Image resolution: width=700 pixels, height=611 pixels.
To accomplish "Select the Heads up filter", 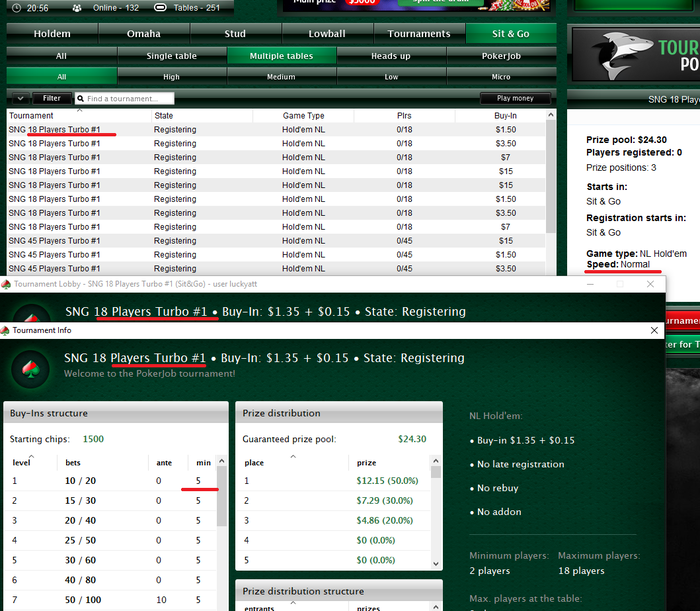I will click(x=391, y=56).
